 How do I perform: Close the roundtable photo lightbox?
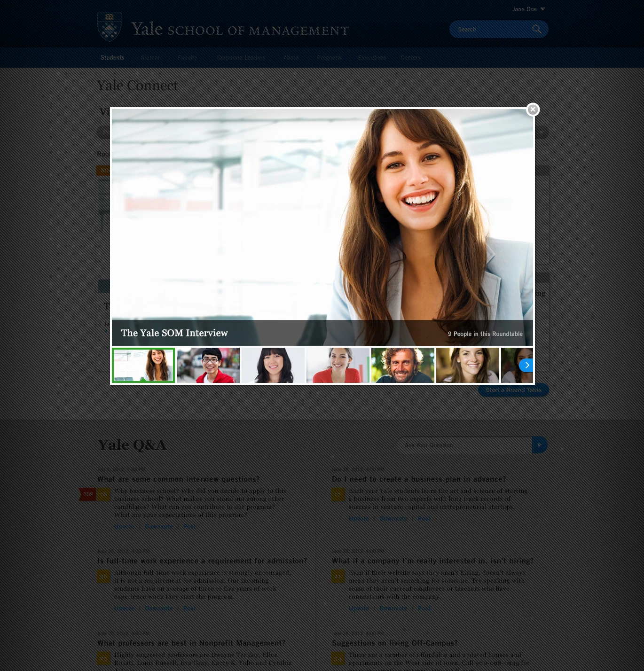click(x=533, y=109)
